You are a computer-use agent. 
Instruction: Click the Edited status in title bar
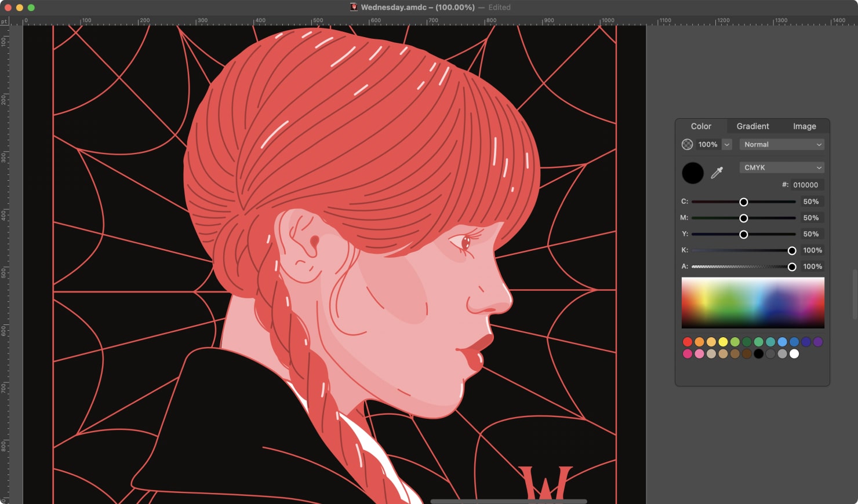point(499,8)
